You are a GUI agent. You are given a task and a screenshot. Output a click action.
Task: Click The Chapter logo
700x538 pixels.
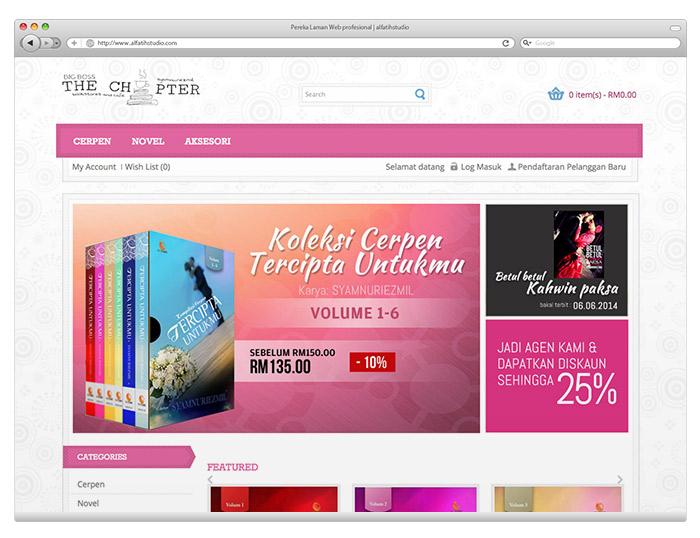click(130, 87)
